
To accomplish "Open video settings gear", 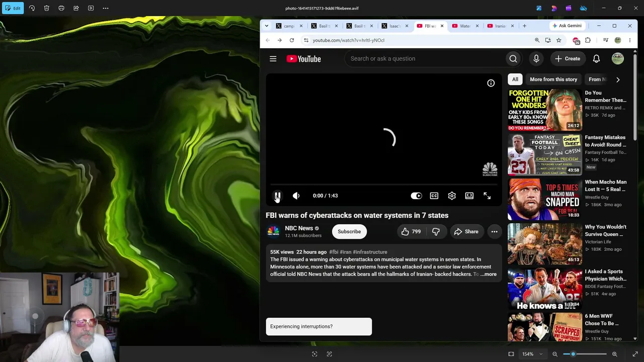I will [452, 196].
